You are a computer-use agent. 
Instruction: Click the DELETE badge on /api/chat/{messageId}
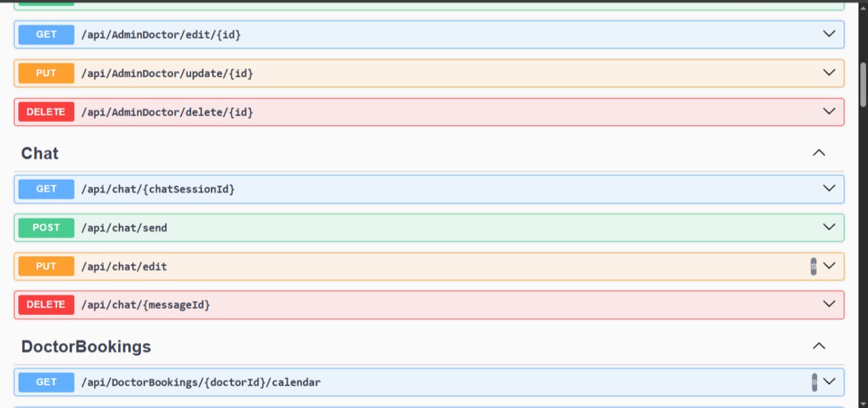(x=45, y=304)
